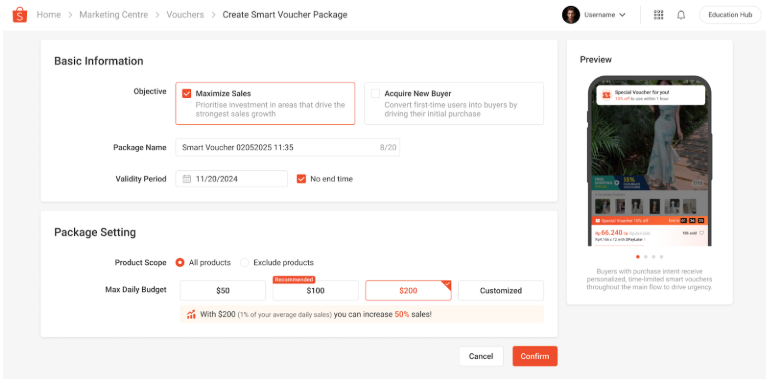This screenshot has width=766, height=379.
Task: Choose the All products radio button
Action: tap(180, 262)
